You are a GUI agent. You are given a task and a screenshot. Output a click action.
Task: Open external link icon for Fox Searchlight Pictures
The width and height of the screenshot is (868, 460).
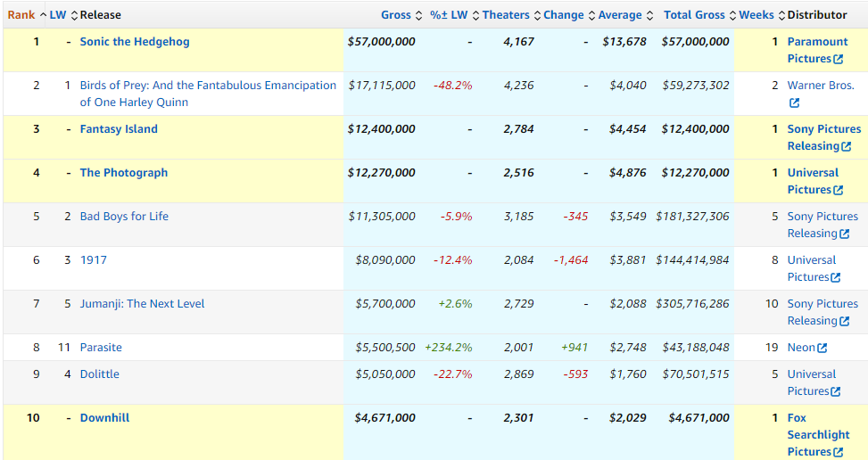click(x=838, y=453)
